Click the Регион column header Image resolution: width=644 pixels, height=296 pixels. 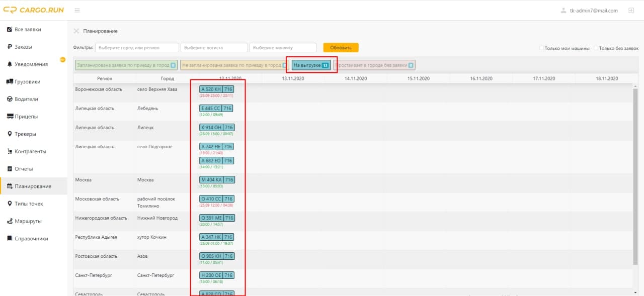tap(105, 78)
